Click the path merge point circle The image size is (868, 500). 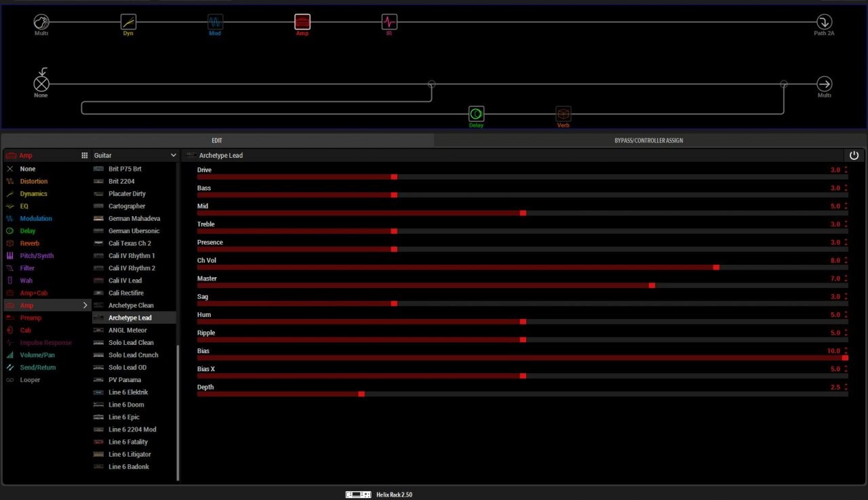(x=784, y=84)
